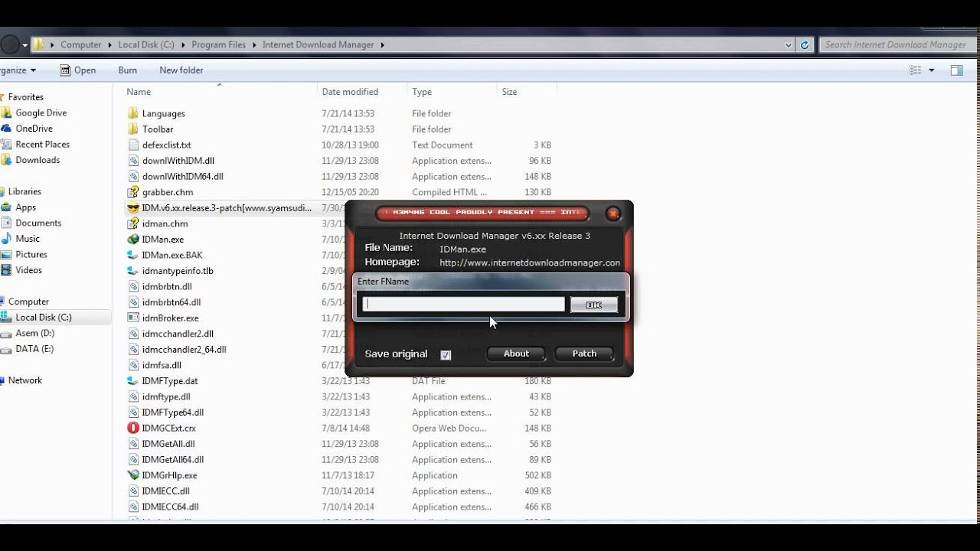The width and height of the screenshot is (980, 551).
Task: Sort by the Type column header
Action: (x=422, y=92)
